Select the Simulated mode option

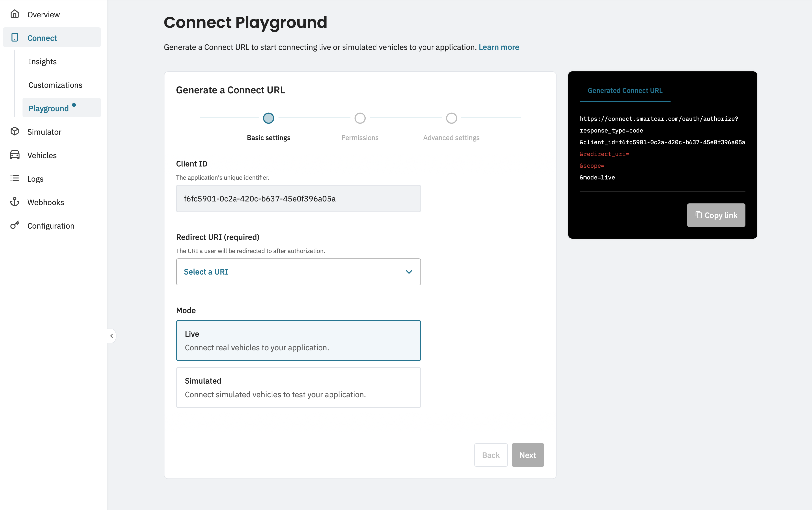pyautogui.click(x=298, y=387)
